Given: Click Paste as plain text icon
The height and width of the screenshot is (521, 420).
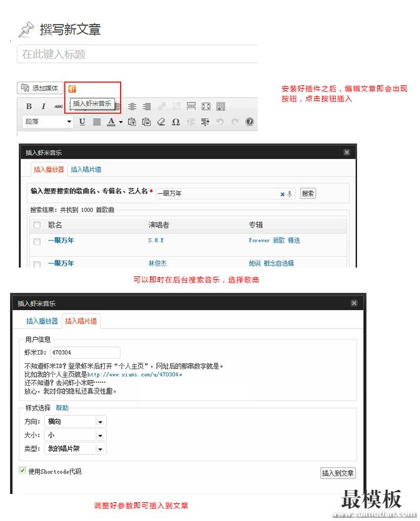Looking at the screenshot, I should click(x=132, y=122).
